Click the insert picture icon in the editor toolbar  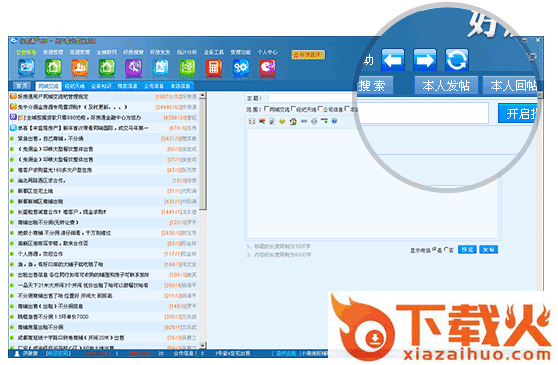click(262, 122)
